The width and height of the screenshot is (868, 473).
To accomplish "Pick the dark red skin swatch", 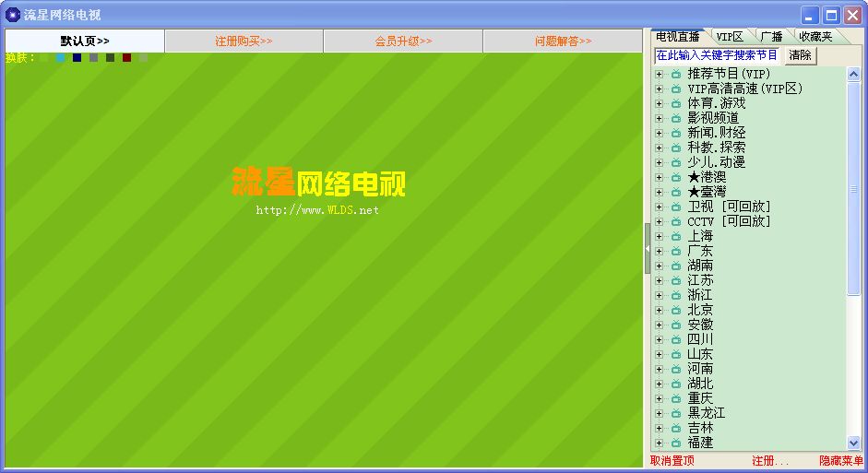I will pos(126,57).
